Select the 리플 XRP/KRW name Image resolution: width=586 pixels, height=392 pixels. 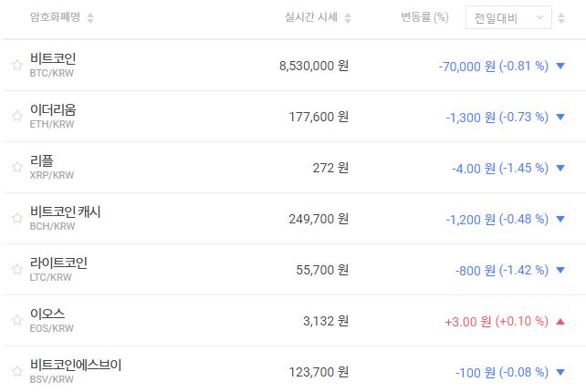(x=42, y=161)
